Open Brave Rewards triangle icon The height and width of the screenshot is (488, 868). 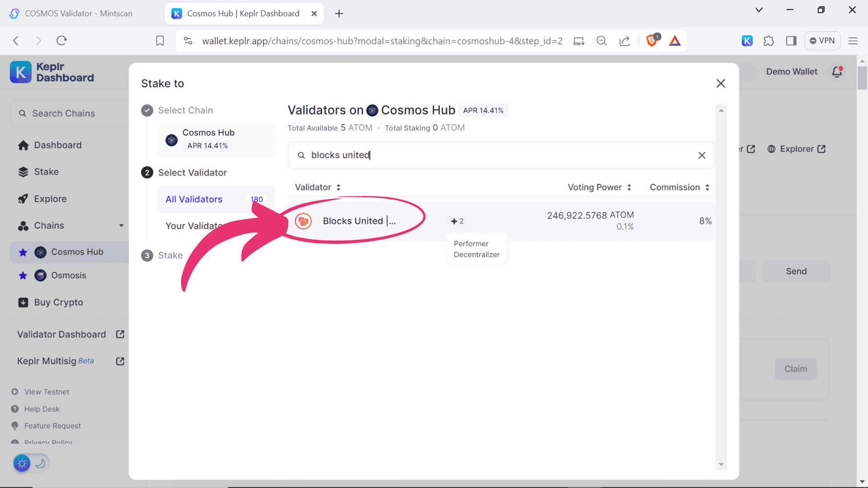point(675,41)
